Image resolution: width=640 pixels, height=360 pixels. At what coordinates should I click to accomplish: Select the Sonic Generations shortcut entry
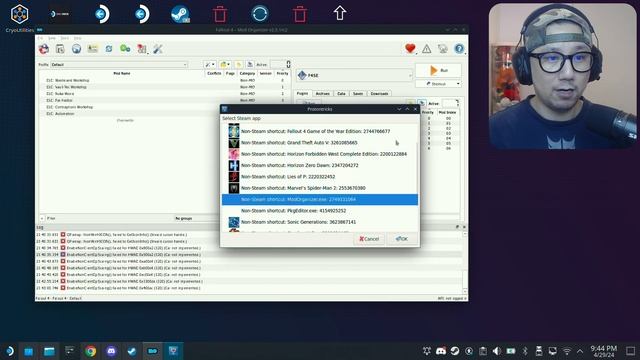point(320,222)
